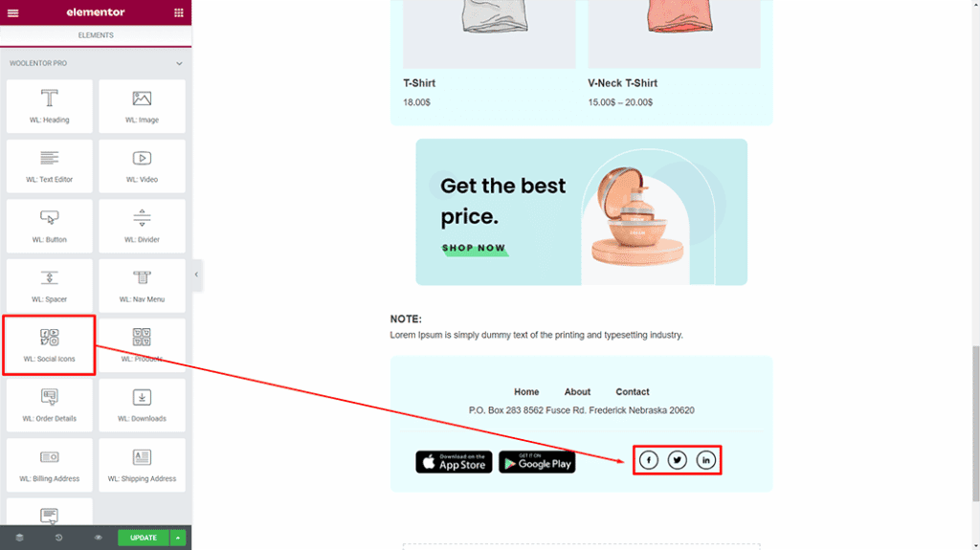
Task: Open the About footer menu item
Action: click(577, 392)
